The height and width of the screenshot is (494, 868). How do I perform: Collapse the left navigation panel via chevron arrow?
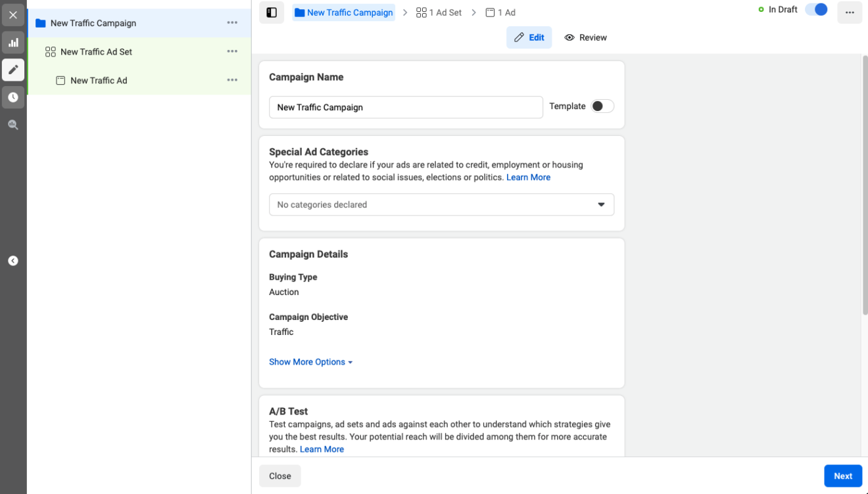point(13,260)
